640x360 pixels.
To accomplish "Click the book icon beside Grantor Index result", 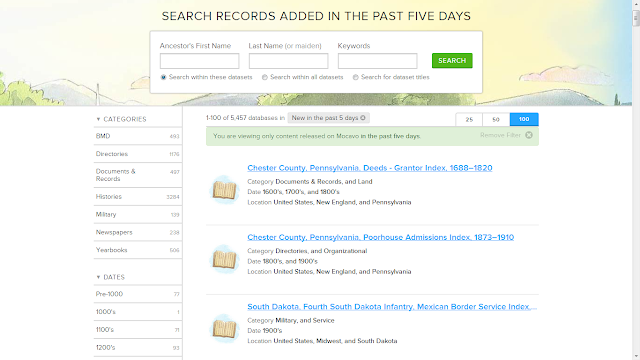I will (224, 190).
